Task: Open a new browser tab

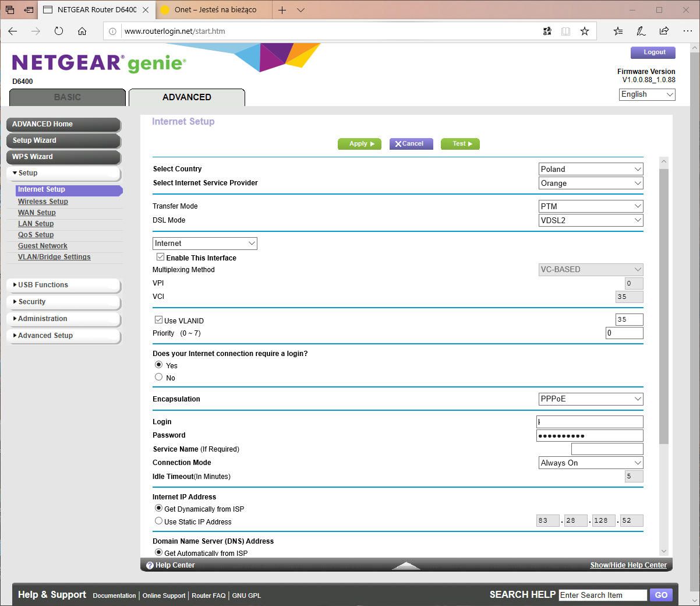Action: (x=281, y=10)
